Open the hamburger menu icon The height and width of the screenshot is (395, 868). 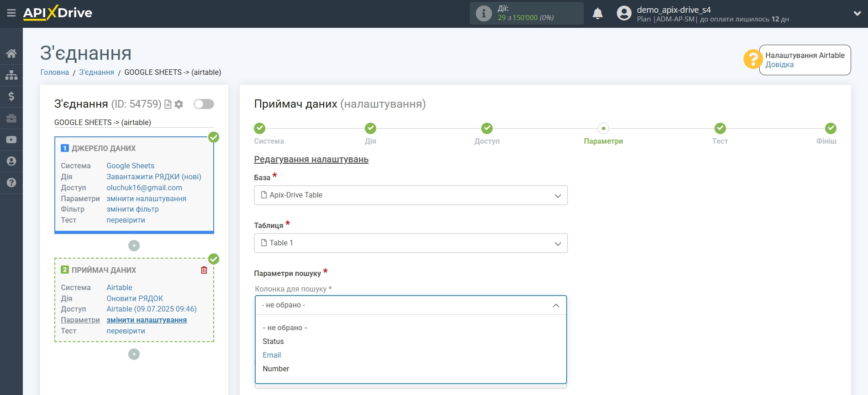pos(11,13)
